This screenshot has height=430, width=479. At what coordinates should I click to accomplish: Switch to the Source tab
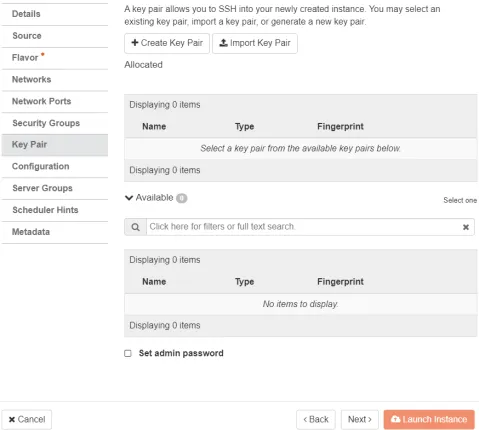click(x=55, y=36)
